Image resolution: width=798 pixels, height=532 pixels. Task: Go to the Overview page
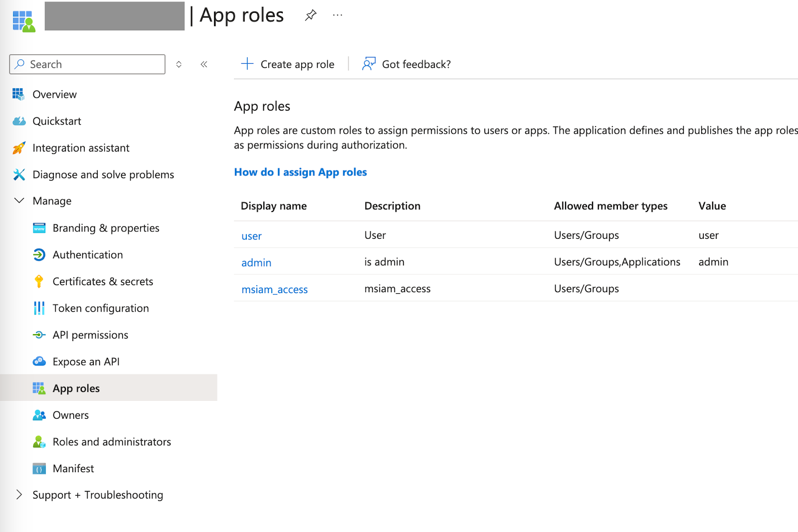point(54,94)
